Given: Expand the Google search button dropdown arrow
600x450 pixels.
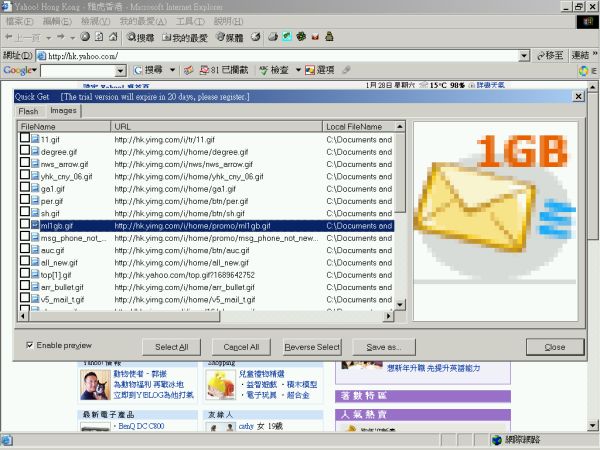Looking at the screenshot, I should point(173,70).
